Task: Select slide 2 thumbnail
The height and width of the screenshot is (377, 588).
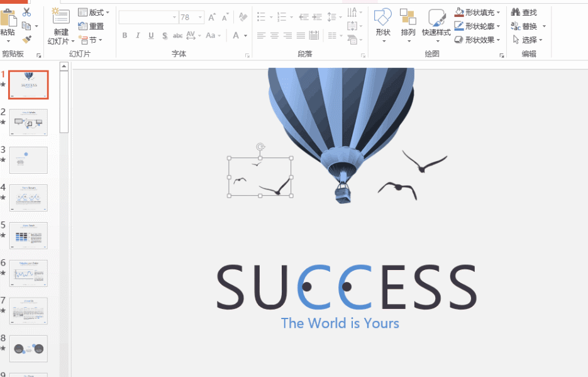Action: pyautogui.click(x=28, y=122)
